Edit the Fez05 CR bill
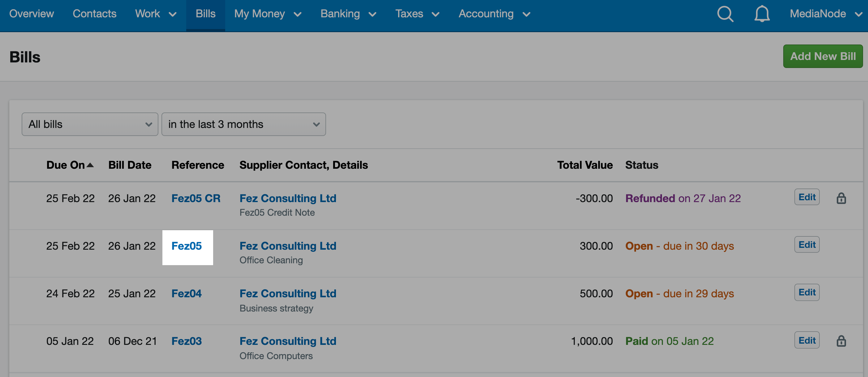 807,197
